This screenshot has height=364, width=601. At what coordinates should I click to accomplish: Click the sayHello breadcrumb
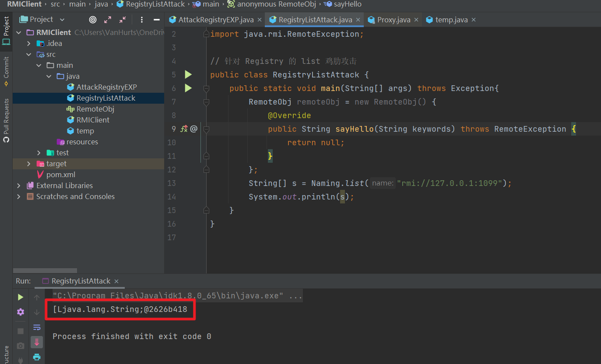[x=348, y=4]
